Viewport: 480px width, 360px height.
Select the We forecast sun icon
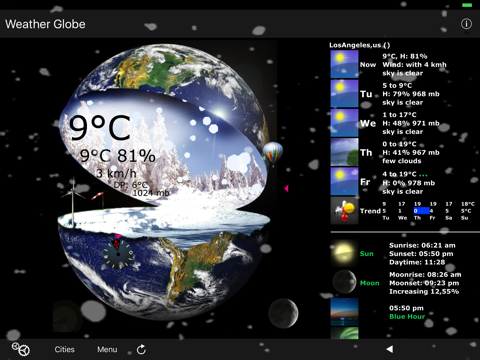344,123
